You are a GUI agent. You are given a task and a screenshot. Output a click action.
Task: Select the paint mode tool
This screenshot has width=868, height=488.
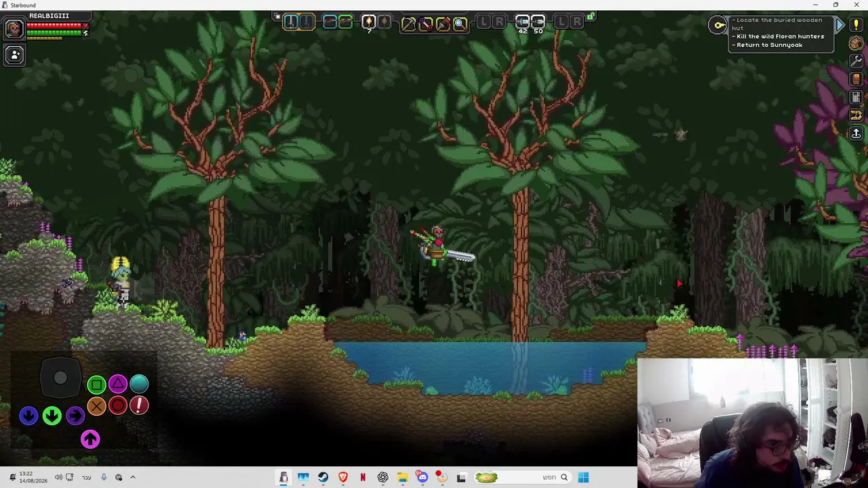[x=443, y=24]
